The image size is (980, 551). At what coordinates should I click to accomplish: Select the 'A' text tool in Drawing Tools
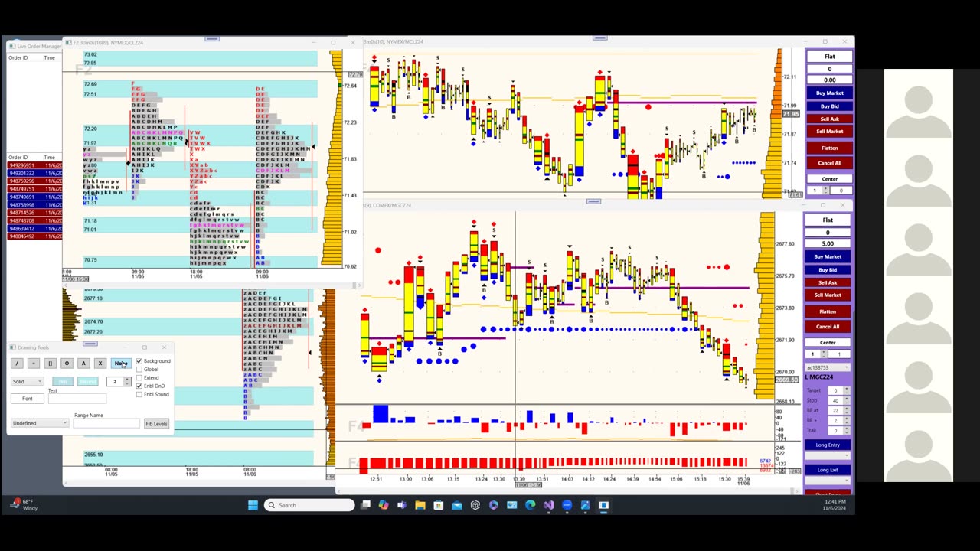83,364
